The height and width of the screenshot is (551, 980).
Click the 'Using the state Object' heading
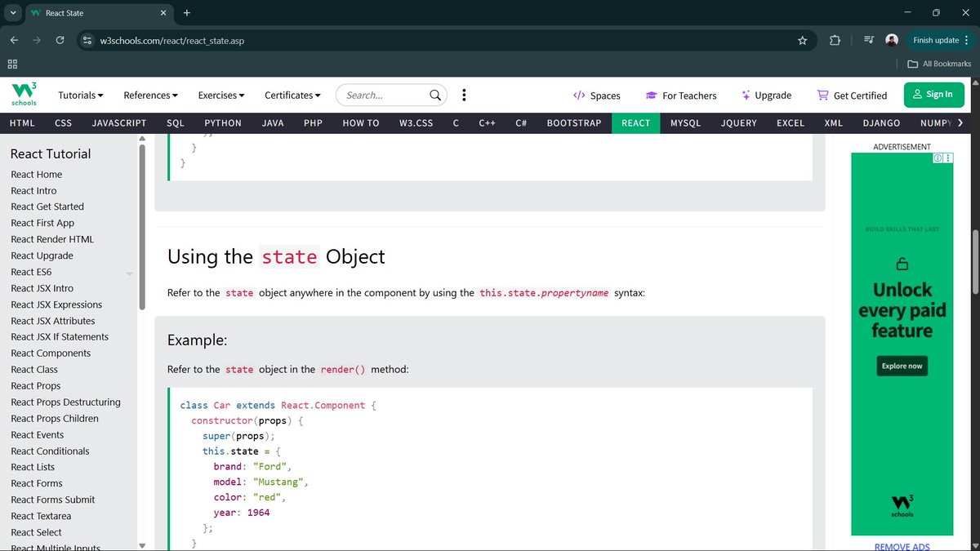pyautogui.click(x=276, y=257)
